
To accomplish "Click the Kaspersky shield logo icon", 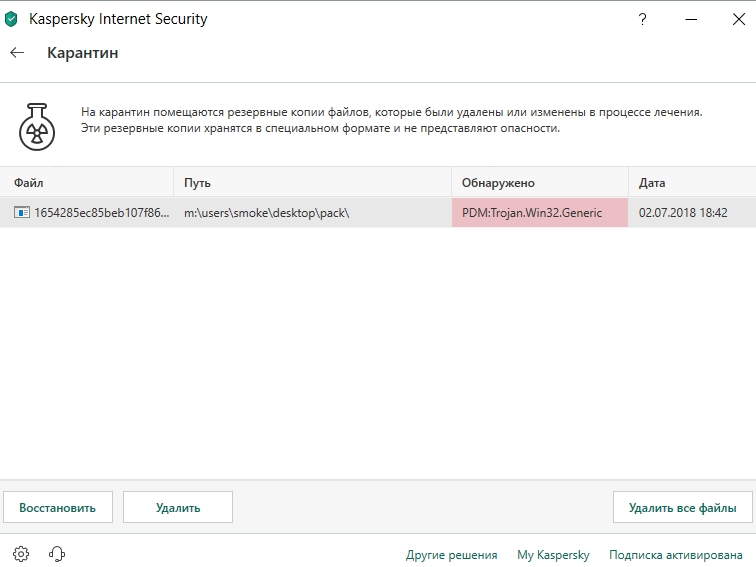I will [x=12, y=18].
